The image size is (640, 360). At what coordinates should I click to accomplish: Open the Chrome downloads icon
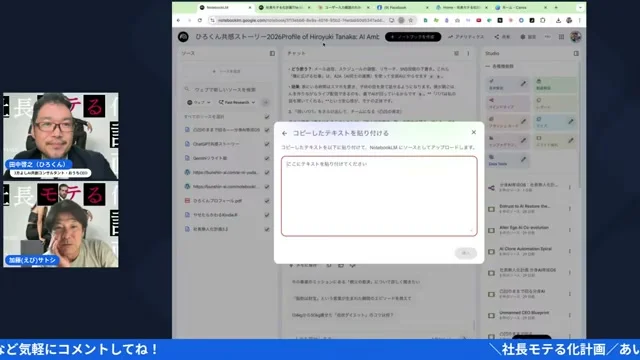click(558, 20)
